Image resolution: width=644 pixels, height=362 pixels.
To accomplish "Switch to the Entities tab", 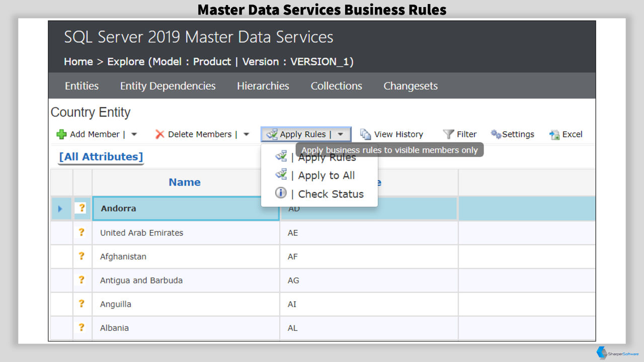I will [82, 86].
